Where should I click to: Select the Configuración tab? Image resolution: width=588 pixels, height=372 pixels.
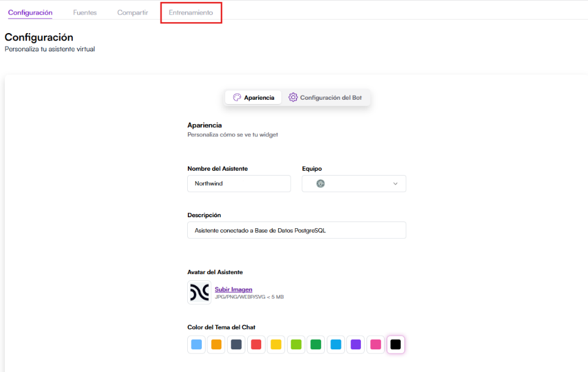coord(30,13)
